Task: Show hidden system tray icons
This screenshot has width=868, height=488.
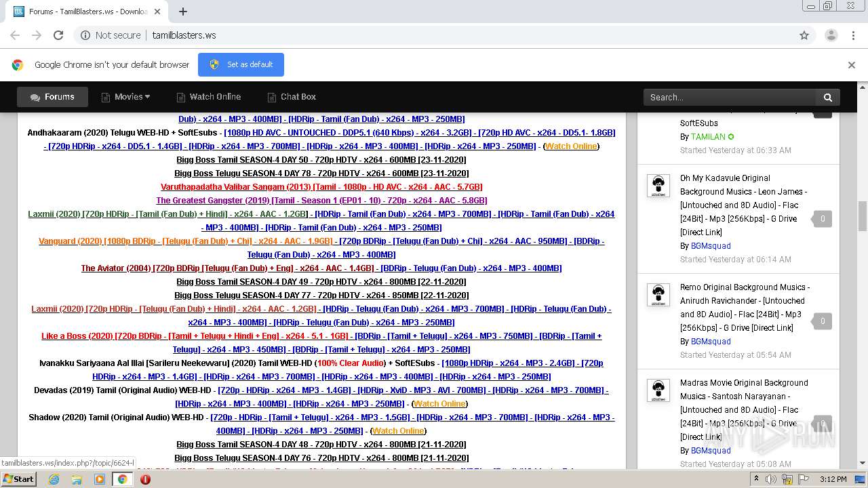Action: 756,479
